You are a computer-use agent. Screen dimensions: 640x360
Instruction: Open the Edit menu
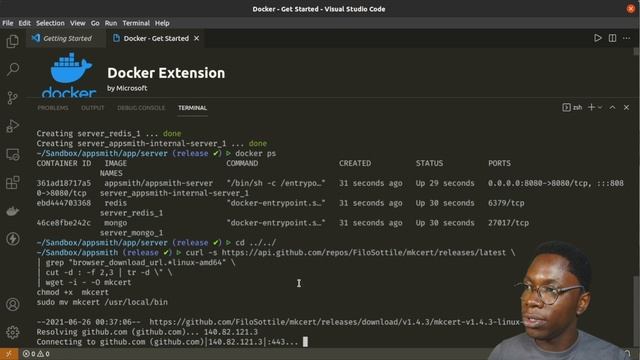click(24, 23)
